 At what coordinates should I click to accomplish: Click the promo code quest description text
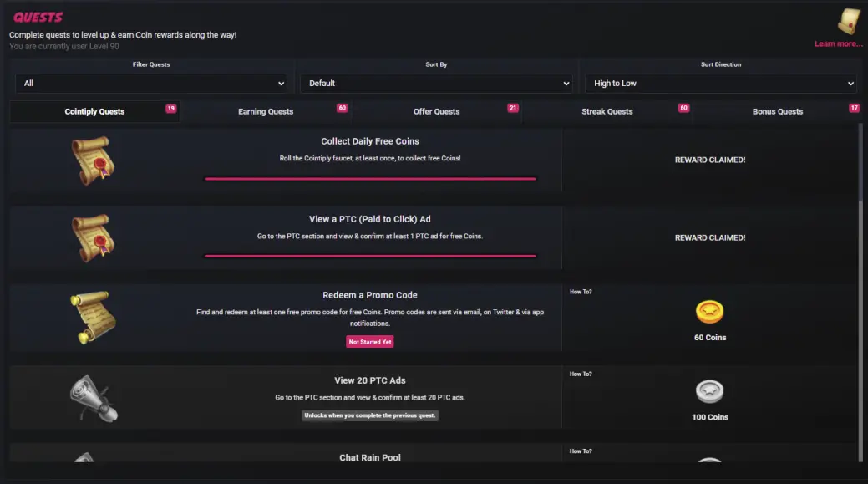[370, 318]
